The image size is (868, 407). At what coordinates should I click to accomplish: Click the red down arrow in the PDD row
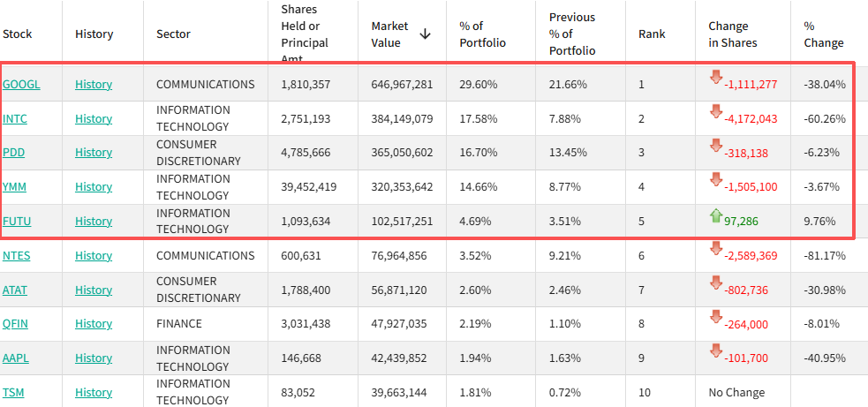(716, 147)
